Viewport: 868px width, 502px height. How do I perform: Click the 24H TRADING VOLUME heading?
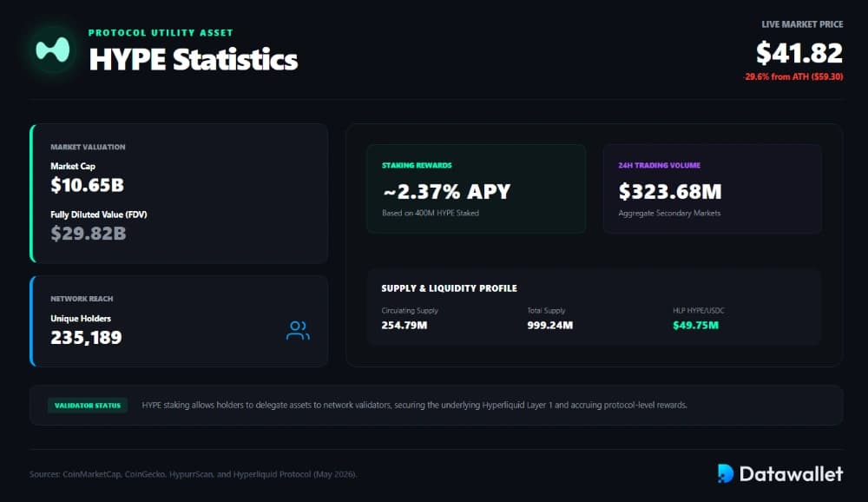point(660,165)
